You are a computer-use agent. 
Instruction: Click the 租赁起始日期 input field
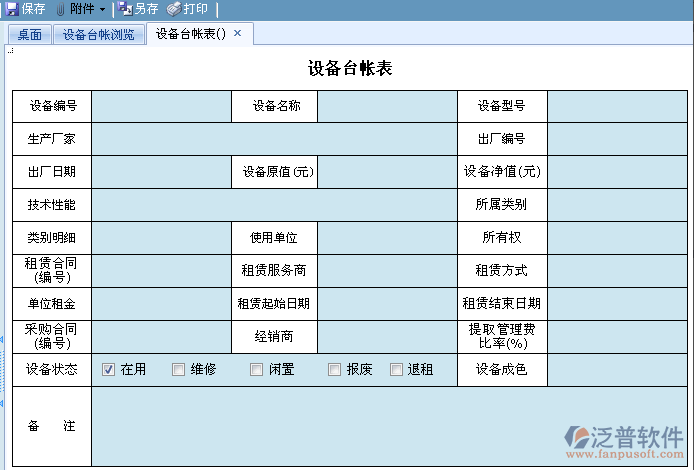(x=387, y=304)
